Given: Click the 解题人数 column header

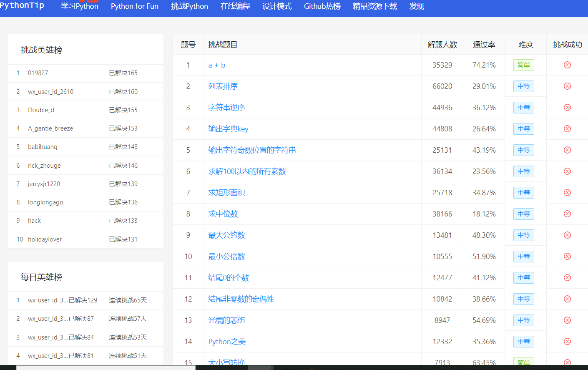Looking at the screenshot, I should coord(442,45).
